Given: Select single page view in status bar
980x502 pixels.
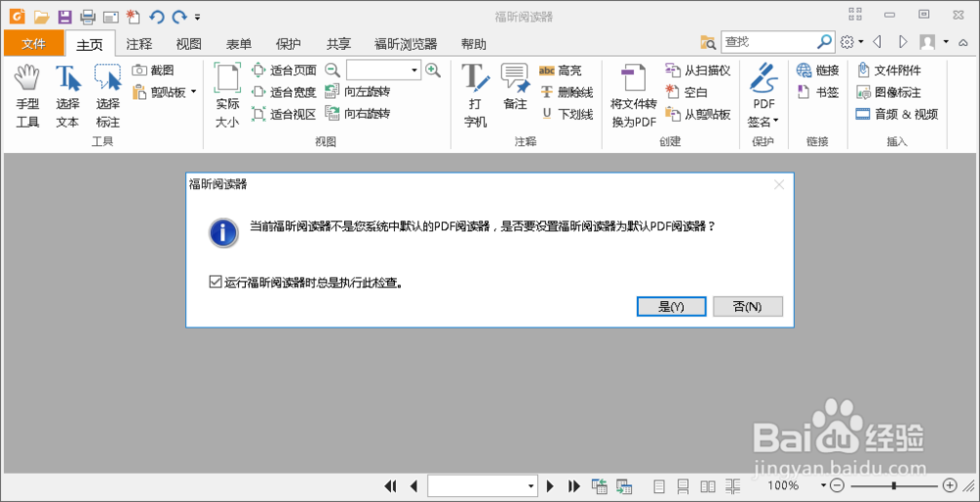Looking at the screenshot, I should (x=659, y=485).
